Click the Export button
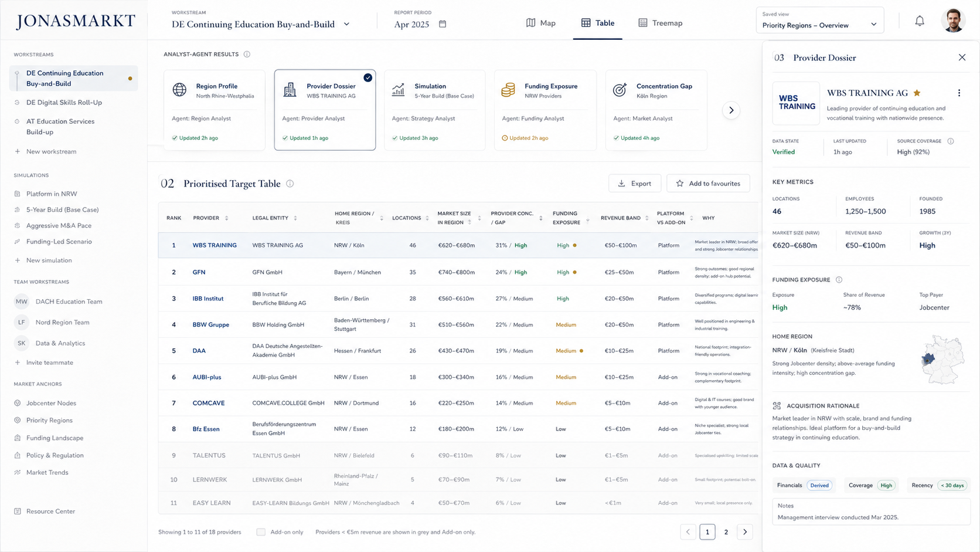Image resolution: width=980 pixels, height=552 pixels. pos(635,184)
